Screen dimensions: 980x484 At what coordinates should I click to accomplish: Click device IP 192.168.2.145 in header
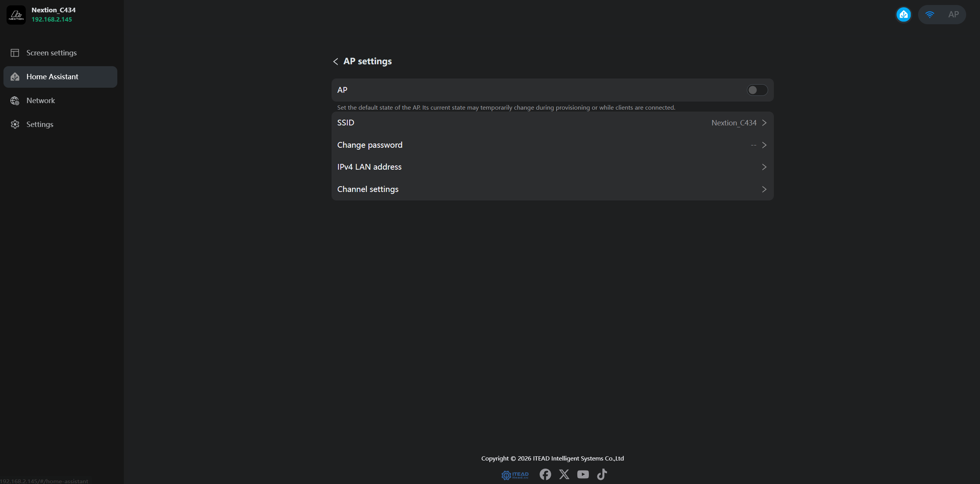(52, 20)
